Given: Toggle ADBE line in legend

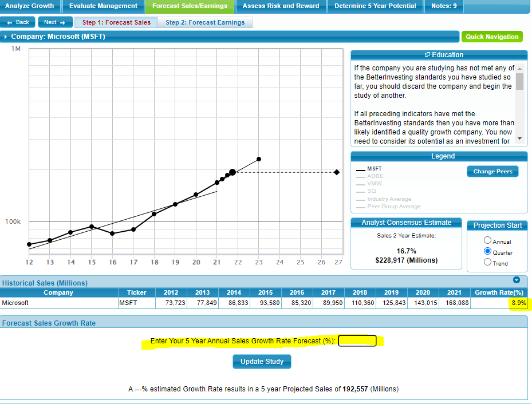Looking at the screenshot, I should tap(370, 176).
